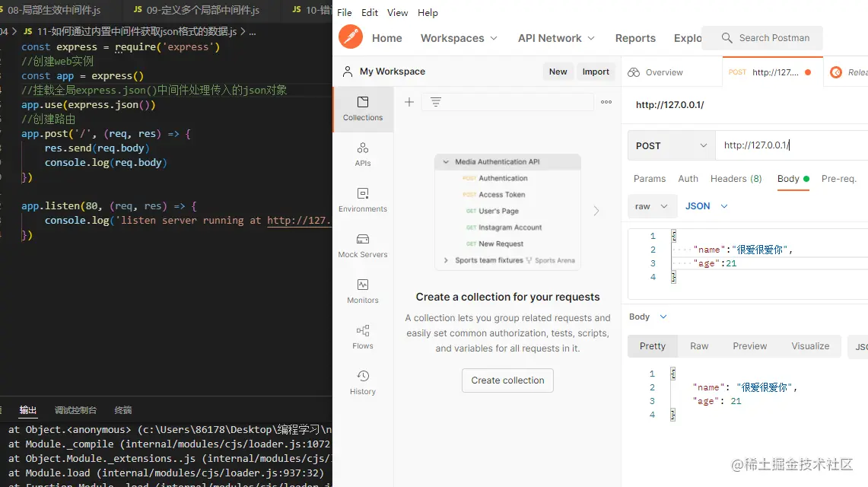Click the My Workspace label
This screenshot has width=868, height=487.
(393, 72)
